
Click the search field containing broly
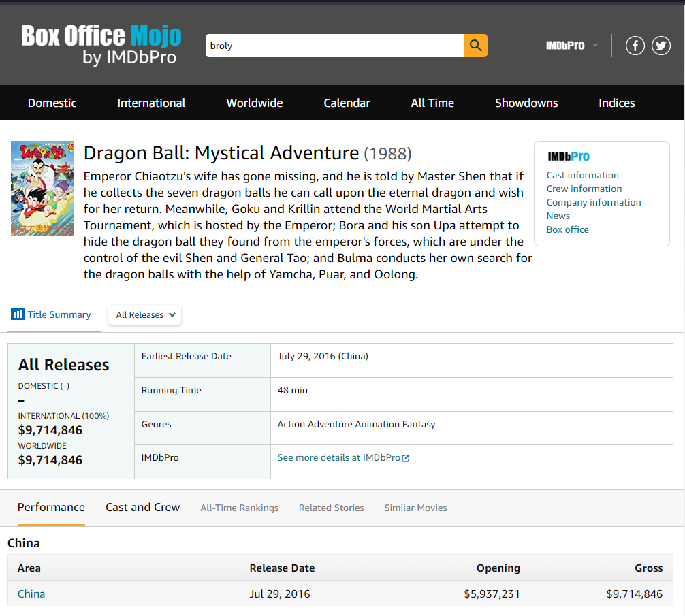click(334, 46)
